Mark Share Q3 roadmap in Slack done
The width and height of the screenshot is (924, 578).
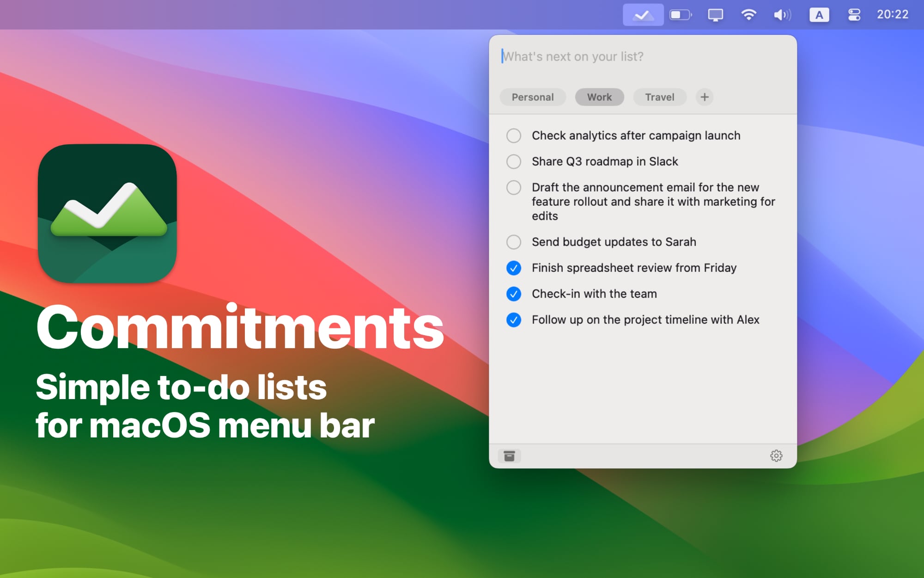pos(514,161)
